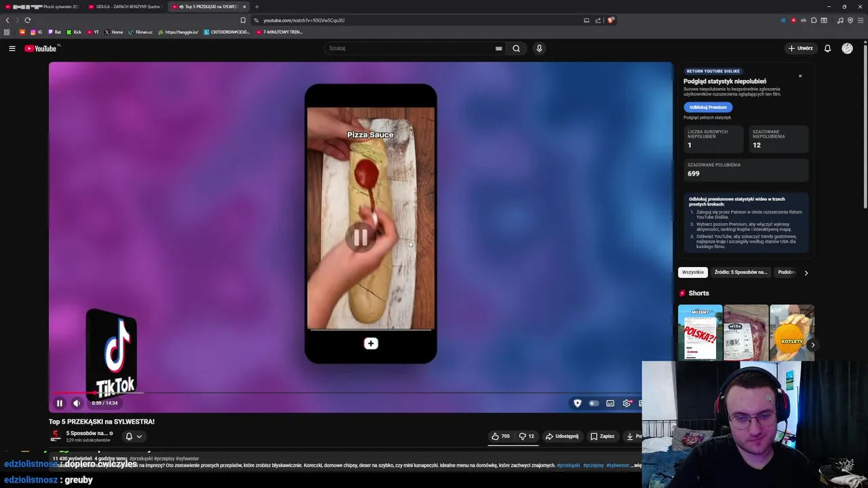Like the video with thumbs up 705
Viewport: 868px width, 488px height.
(x=500, y=436)
